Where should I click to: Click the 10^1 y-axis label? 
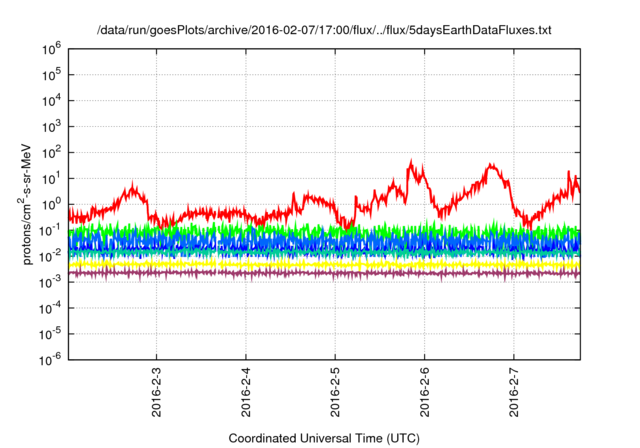[51, 179]
